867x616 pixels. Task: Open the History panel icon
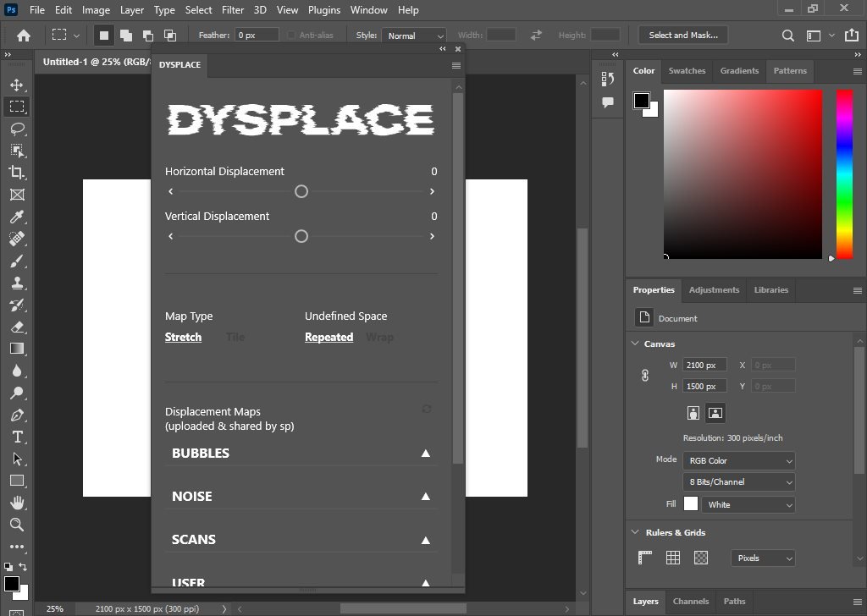pos(608,79)
